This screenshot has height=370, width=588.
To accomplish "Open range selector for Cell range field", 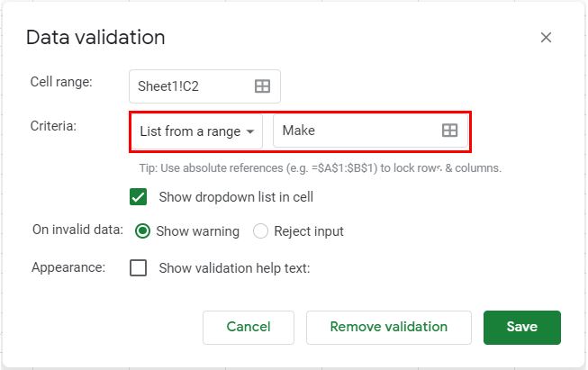I will [x=262, y=86].
